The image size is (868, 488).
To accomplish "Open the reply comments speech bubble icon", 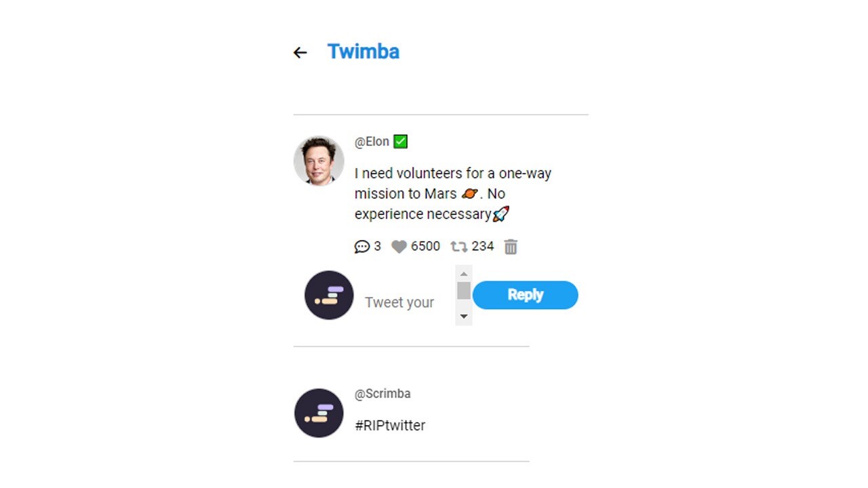I will tap(362, 247).
